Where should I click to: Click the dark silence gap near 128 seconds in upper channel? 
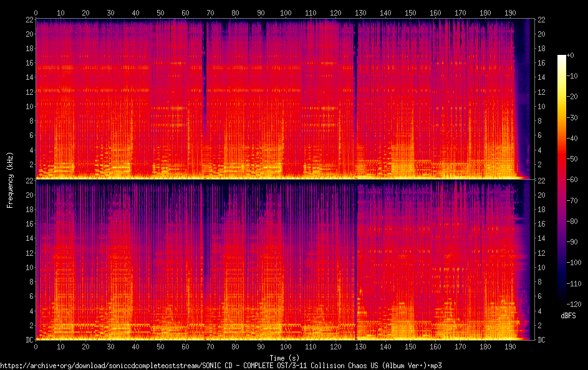(x=355, y=94)
